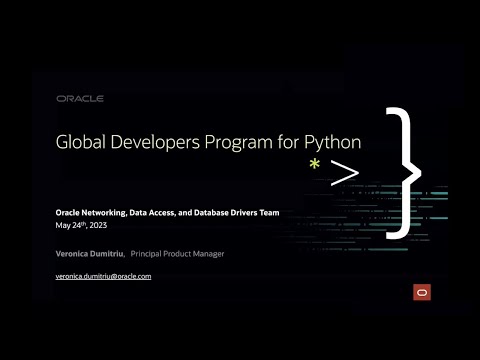Click the large white curly brace graphic
Viewport: 480px width, 360px height.
click(404, 173)
